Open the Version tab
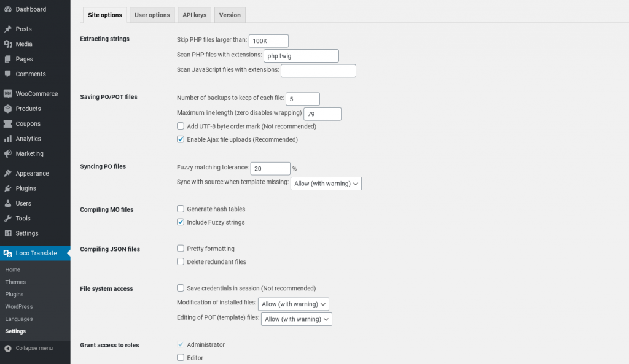The image size is (629, 364). tap(230, 15)
